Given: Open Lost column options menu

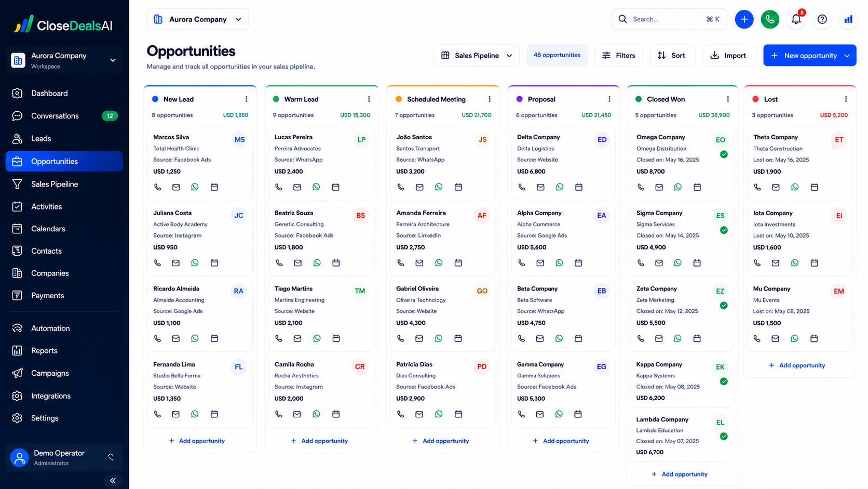Looking at the screenshot, I should (x=846, y=99).
